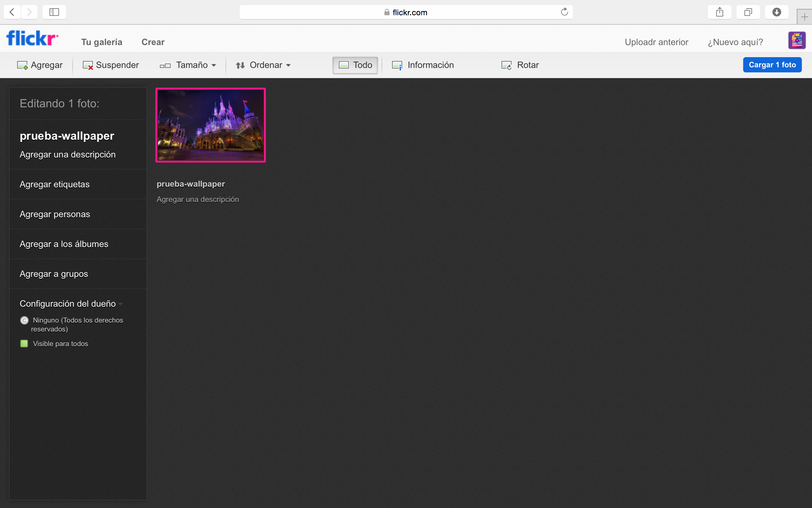Click the flickr.com address bar
Image resolution: width=812 pixels, height=508 pixels.
pyautogui.click(x=406, y=12)
